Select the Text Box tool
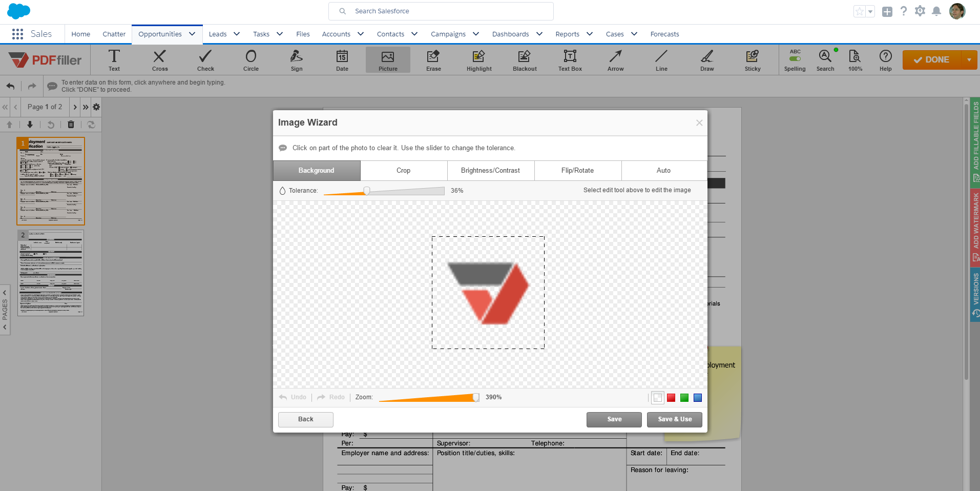980x491 pixels. pos(570,59)
